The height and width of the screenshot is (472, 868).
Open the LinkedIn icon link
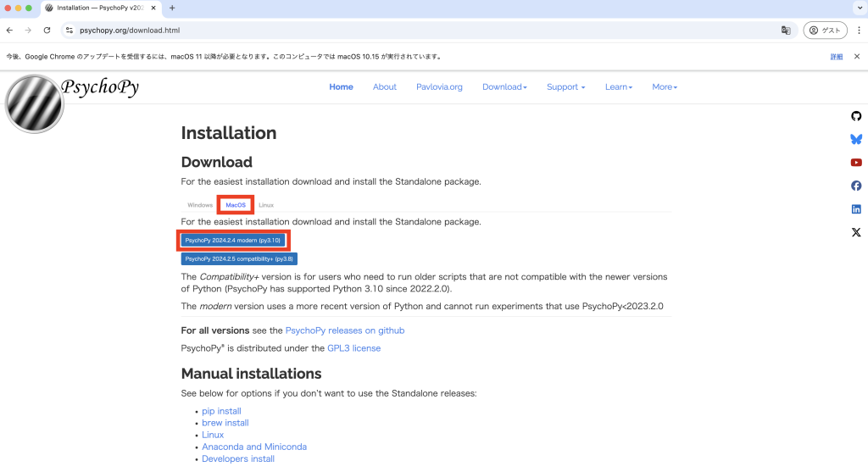[856, 209]
